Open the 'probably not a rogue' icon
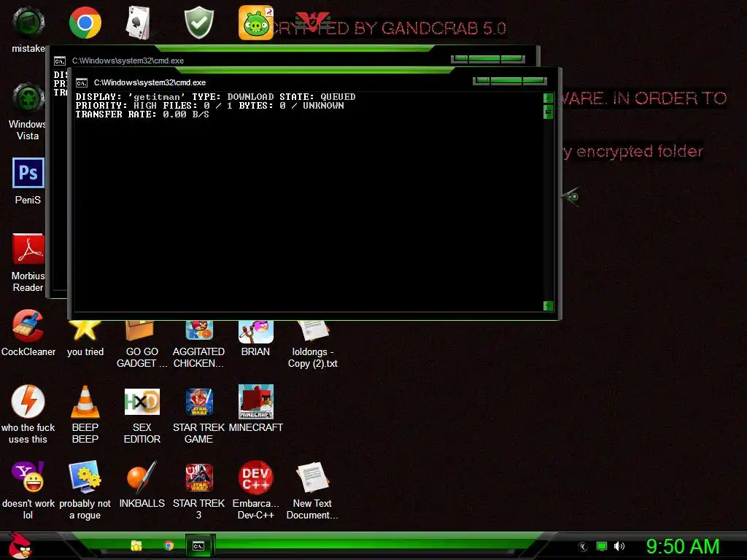747x560 pixels. click(85, 491)
